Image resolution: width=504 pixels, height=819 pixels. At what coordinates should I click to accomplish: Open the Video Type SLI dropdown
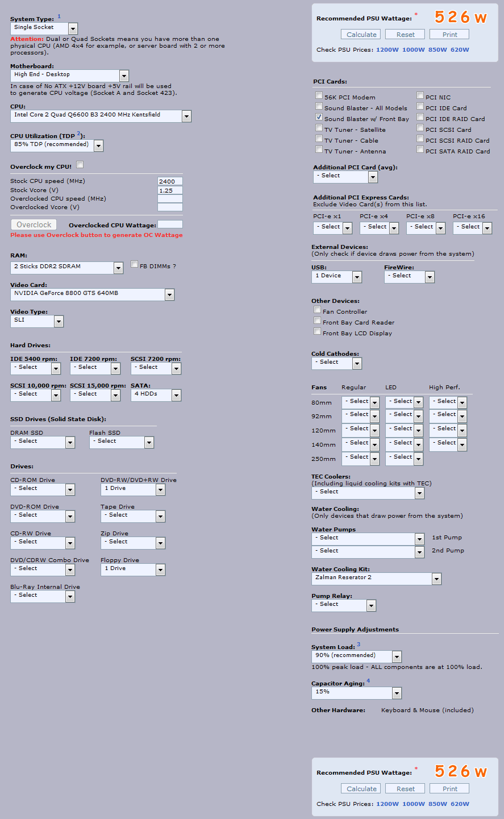click(x=37, y=321)
